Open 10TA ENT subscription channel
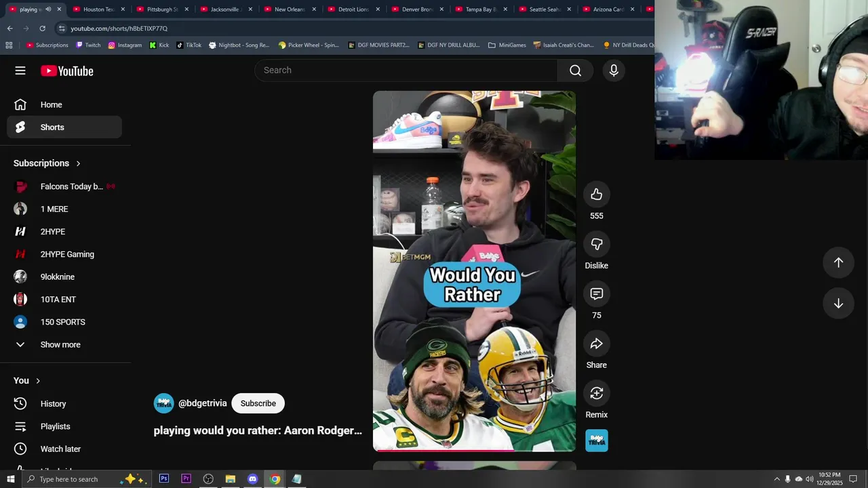Viewport: 868px width, 488px height. (x=64, y=300)
